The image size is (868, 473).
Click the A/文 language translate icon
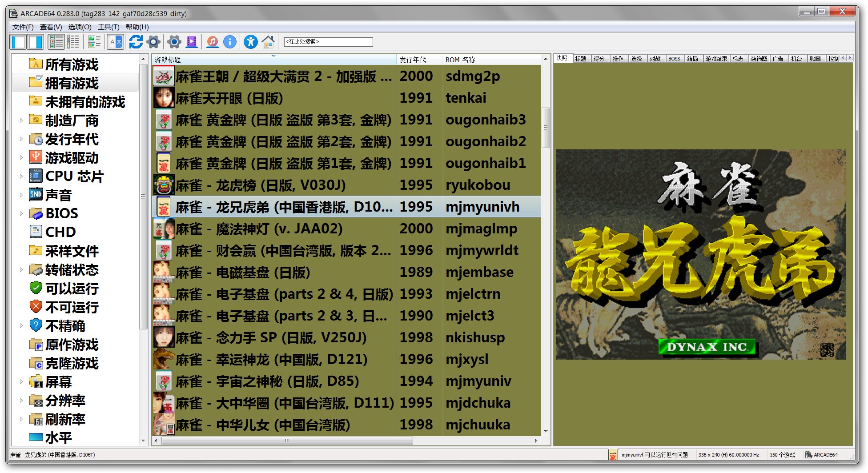coord(115,42)
